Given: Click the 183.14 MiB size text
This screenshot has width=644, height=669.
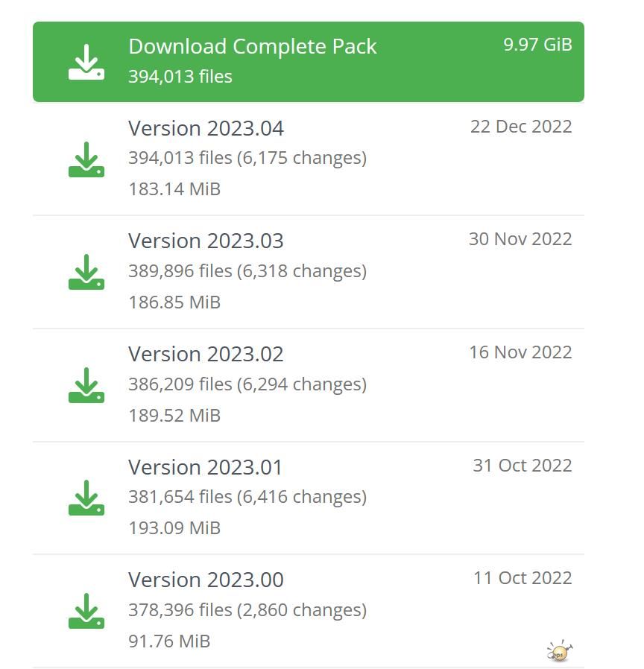Looking at the screenshot, I should pos(174,188).
